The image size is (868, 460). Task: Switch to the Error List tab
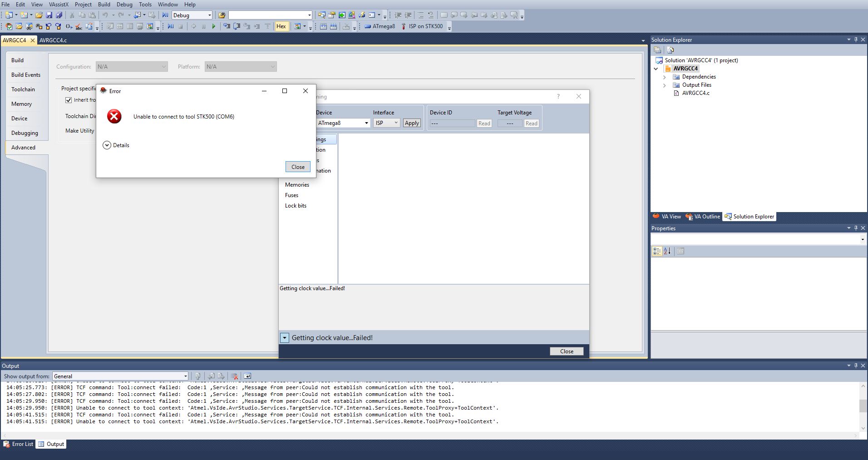click(19, 444)
